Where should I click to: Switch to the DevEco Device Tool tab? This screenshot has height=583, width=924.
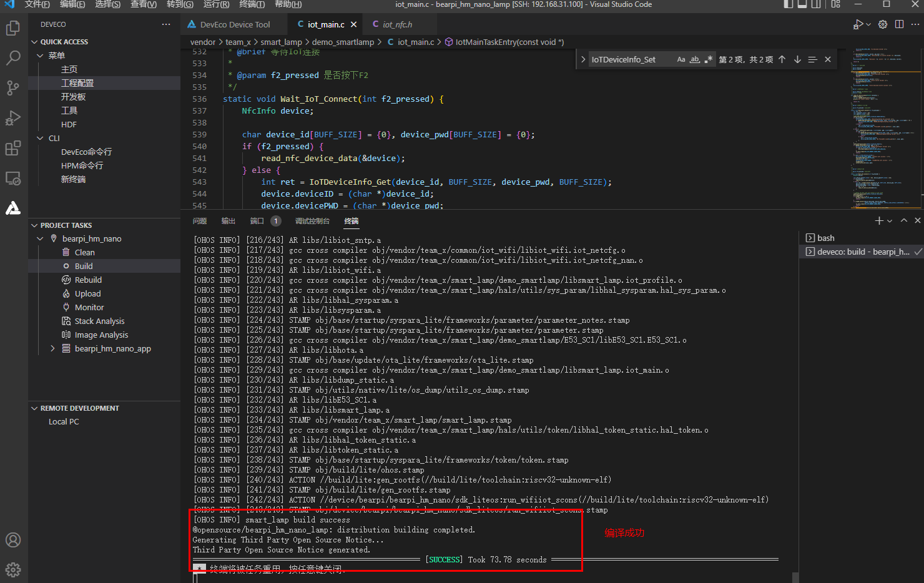point(235,24)
